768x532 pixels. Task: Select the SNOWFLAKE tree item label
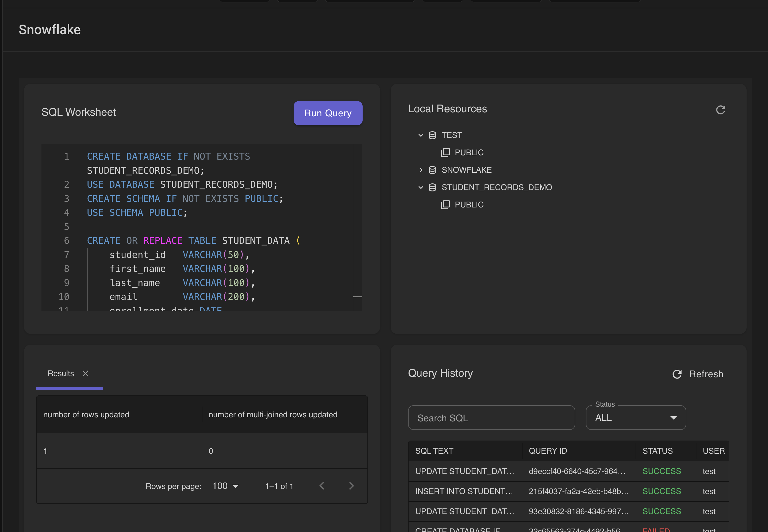pos(466,170)
